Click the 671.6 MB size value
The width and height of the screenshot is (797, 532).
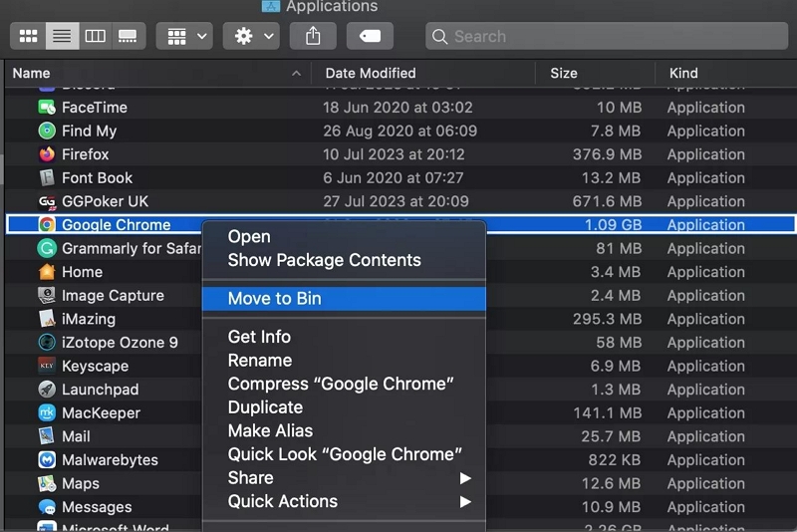[607, 201]
